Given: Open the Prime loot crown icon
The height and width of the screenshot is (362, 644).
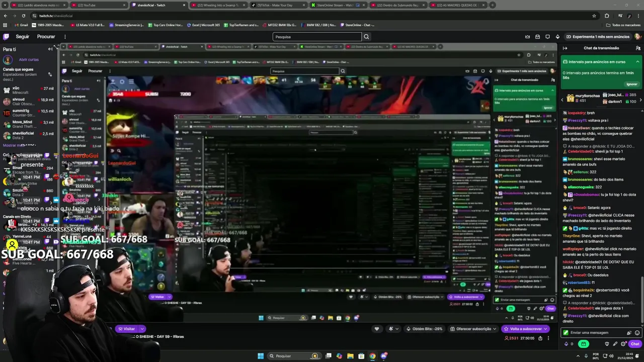Looking at the screenshot, I should coord(527,37).
